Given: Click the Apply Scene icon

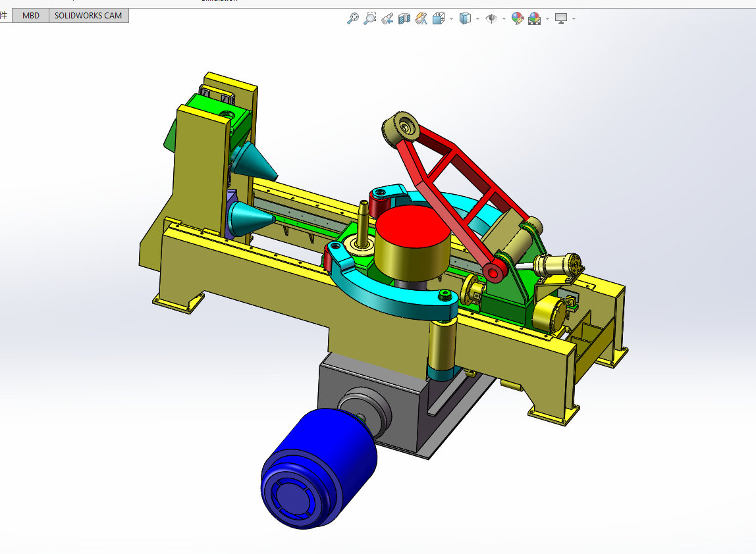Looking at the screenshot, I should (534, 19).
